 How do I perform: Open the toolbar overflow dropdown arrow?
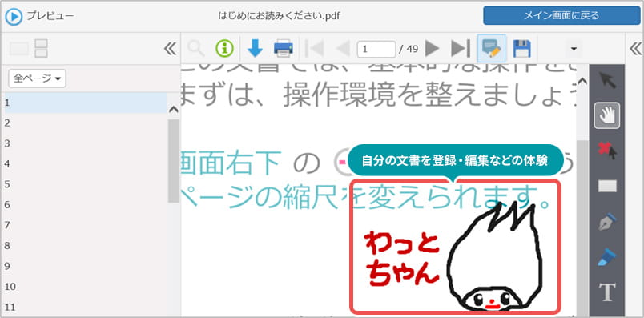click(574, 49)
